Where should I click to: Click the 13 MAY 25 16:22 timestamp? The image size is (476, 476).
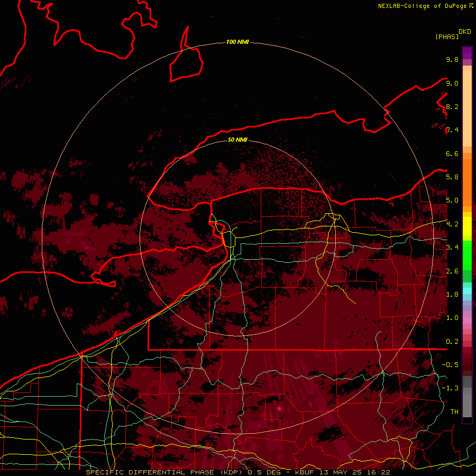[x=356, y=472]
